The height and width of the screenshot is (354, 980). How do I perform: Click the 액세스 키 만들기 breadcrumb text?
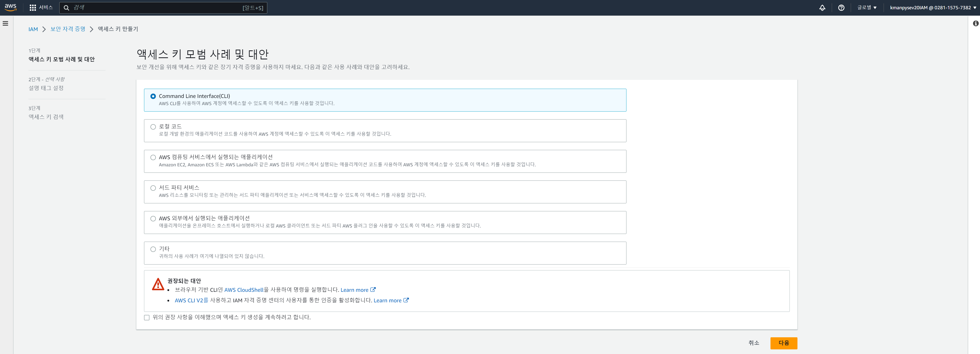(118, 29)
